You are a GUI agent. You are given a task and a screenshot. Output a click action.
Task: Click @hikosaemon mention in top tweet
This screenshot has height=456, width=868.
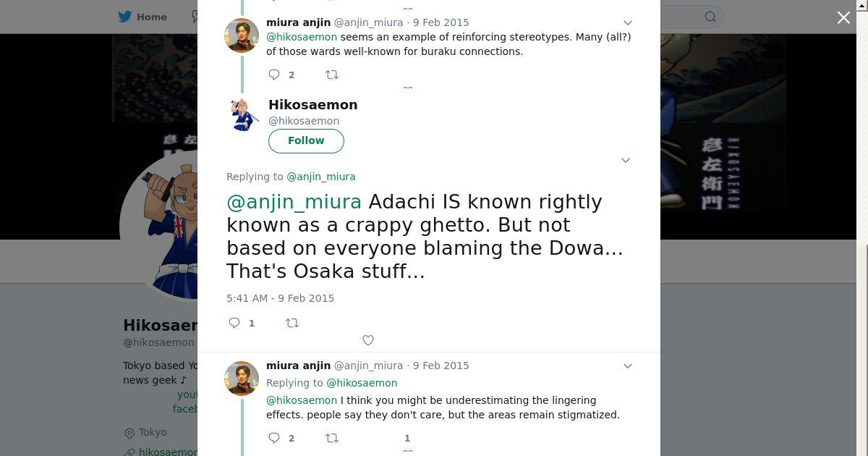(x=302, y=37)
